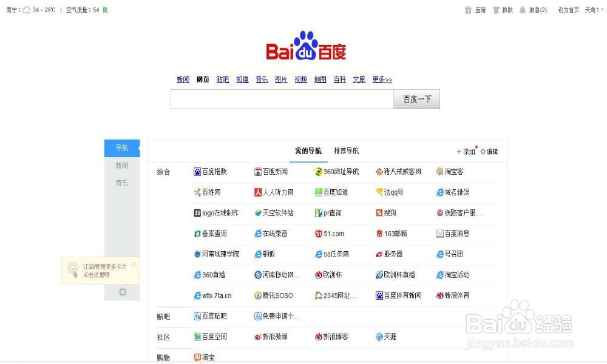Open 163邮箱 shortcut
Image resolution: width=607 pixels, height=364 pixels.
tap(392, 234)
